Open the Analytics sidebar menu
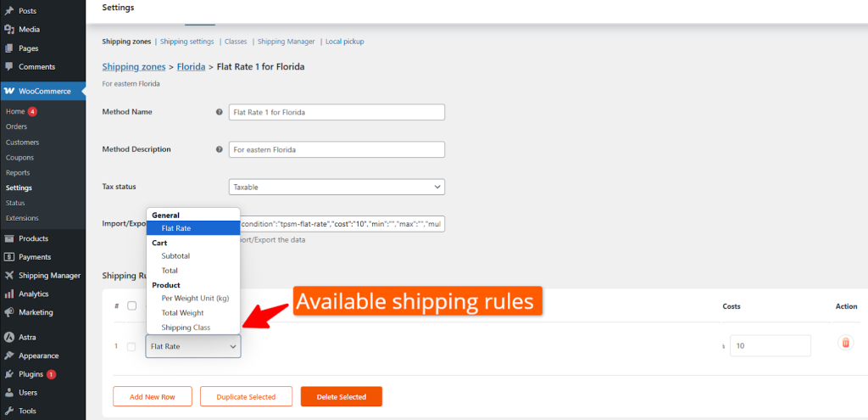Screen dimensions: 868x420 (x=33, y=294)
